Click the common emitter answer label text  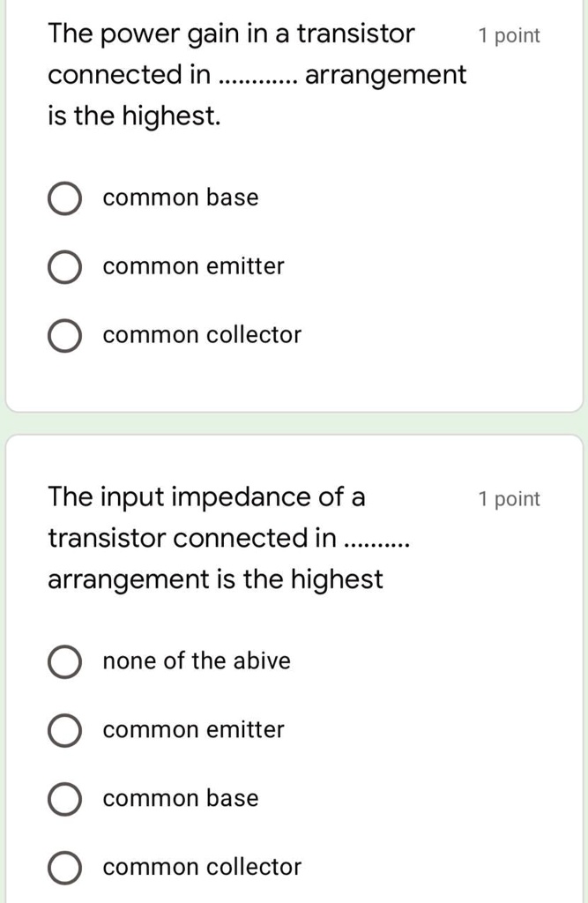click(x=192, y=267)
